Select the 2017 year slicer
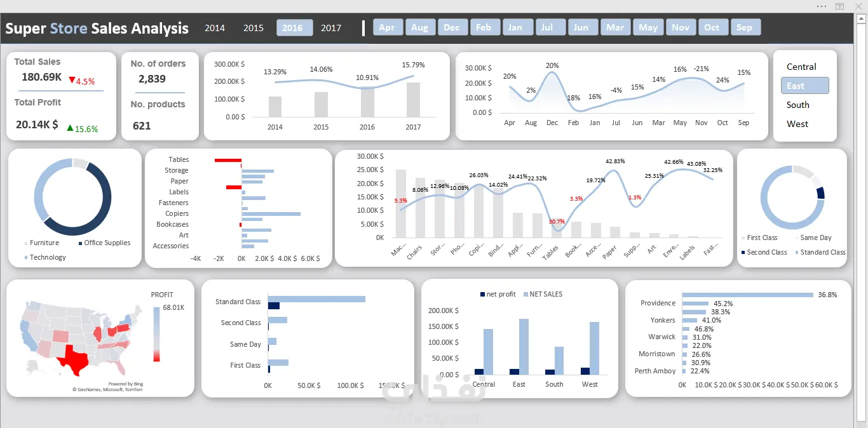 point(331,28)
